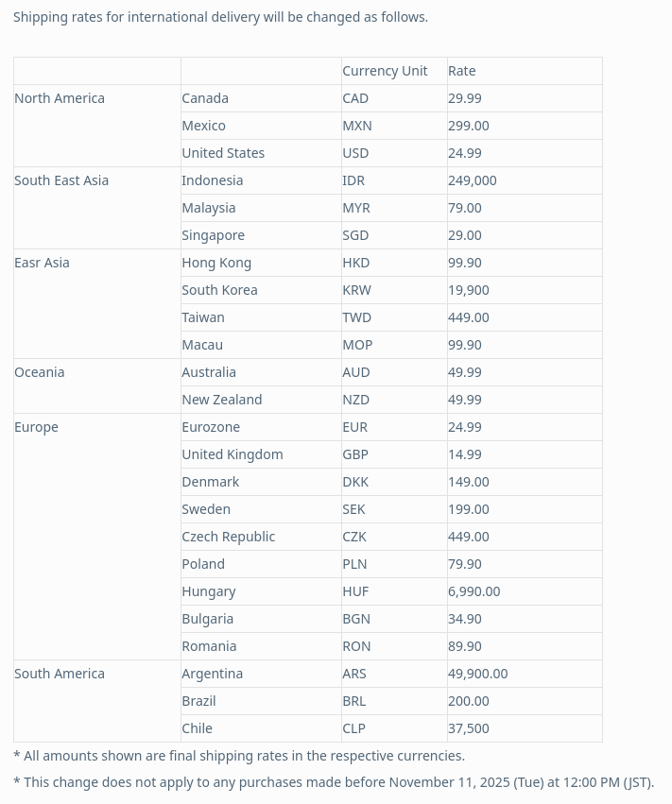
Task: Click the United Kingdom country cell
Action: tap(233, 454)
